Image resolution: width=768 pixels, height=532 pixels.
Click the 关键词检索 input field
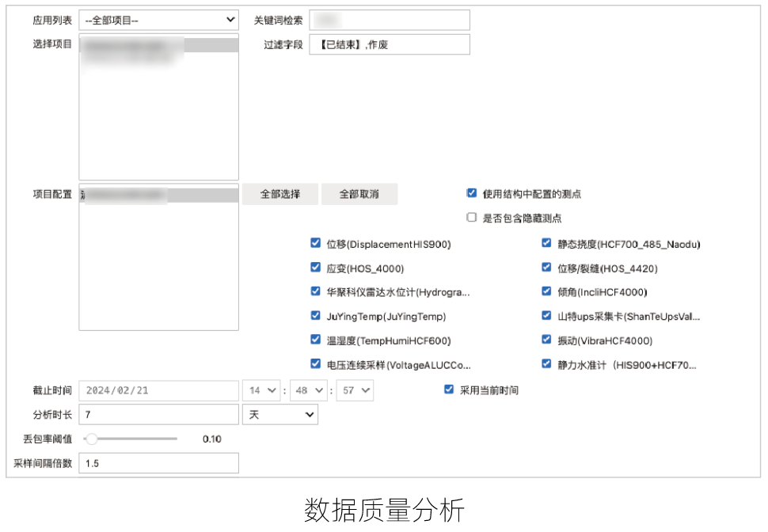(x=390, y=20)
